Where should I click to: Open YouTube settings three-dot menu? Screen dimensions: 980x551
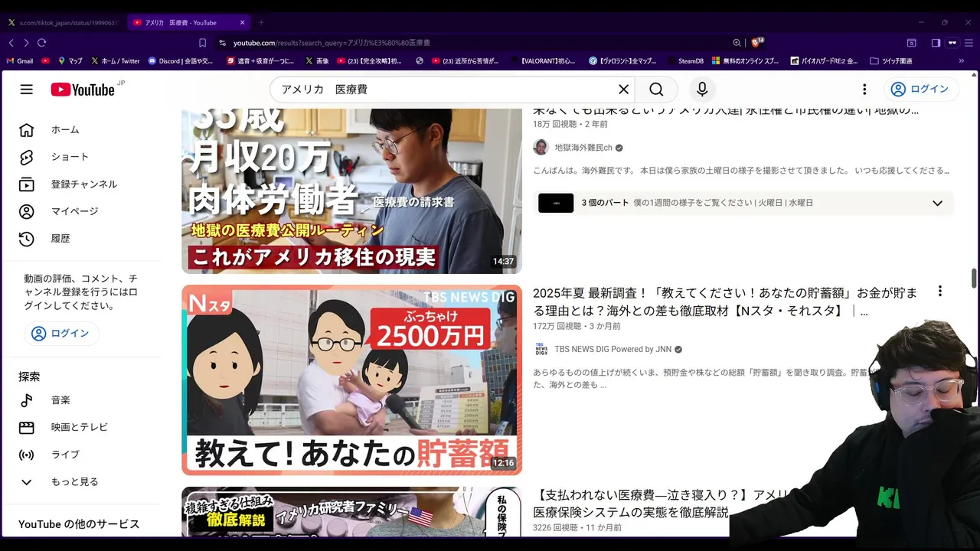point(864,90)
